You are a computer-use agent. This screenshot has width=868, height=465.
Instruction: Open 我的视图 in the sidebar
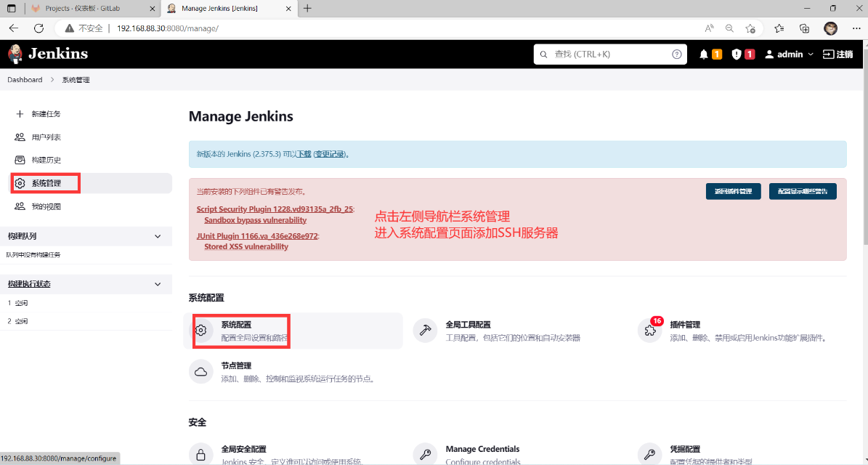pos(46,206)
